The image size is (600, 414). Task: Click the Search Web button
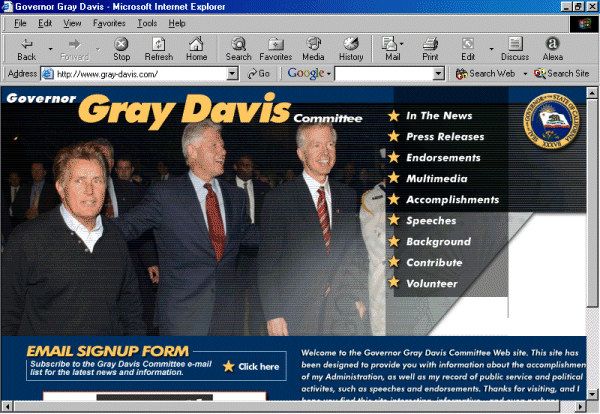[485, 73]
